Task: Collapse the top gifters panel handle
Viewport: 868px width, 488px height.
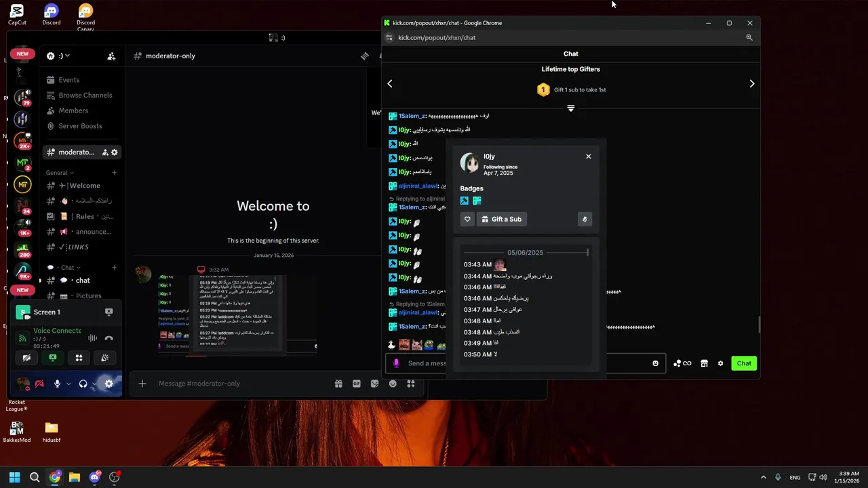Action: click(571, 108)
